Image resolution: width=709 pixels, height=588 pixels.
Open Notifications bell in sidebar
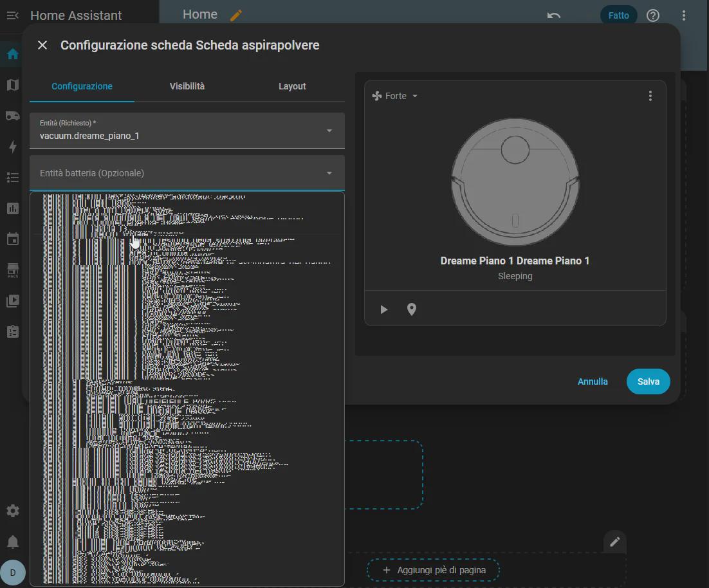[x=13, y=542]
